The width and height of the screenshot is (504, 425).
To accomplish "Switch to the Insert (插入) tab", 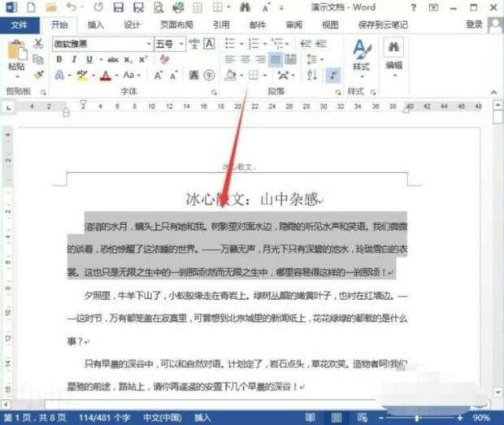I will [x=96, y=24].
